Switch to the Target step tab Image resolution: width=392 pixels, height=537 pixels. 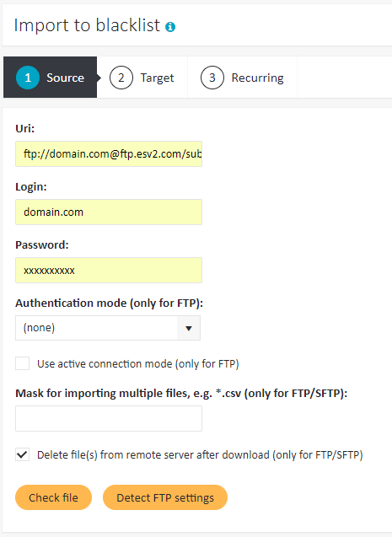[x=142, y=78]
